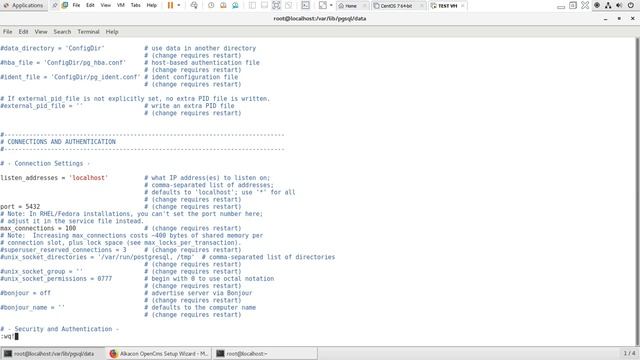The width and height of the screenshot is (640, 360).
Task: Open the Terminal menu
Action: [x=88, y=31]
